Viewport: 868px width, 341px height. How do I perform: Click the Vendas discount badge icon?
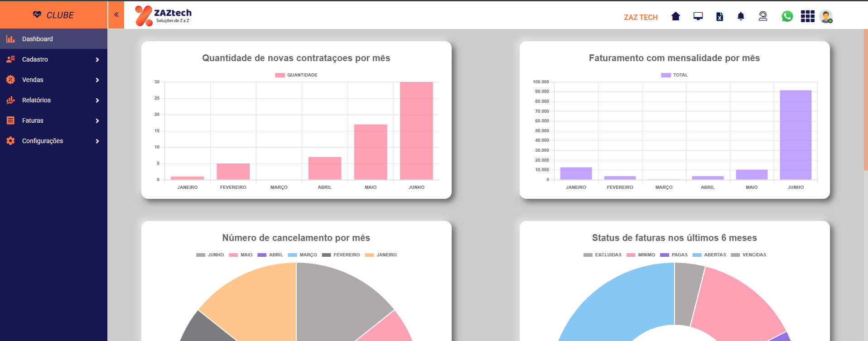10,80
